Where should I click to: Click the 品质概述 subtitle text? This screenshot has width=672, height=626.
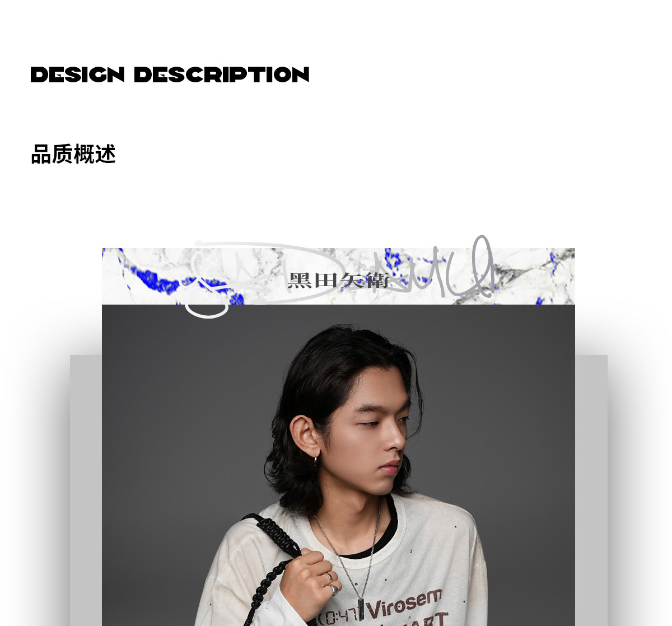73,154
